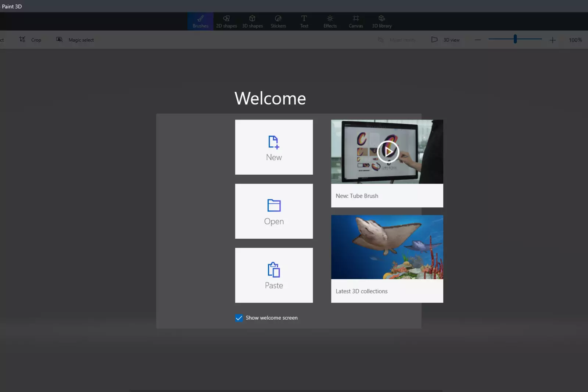Screen dimensions: 588x392
Task: Click the Paste tile
Action: [x=274, y=275]
